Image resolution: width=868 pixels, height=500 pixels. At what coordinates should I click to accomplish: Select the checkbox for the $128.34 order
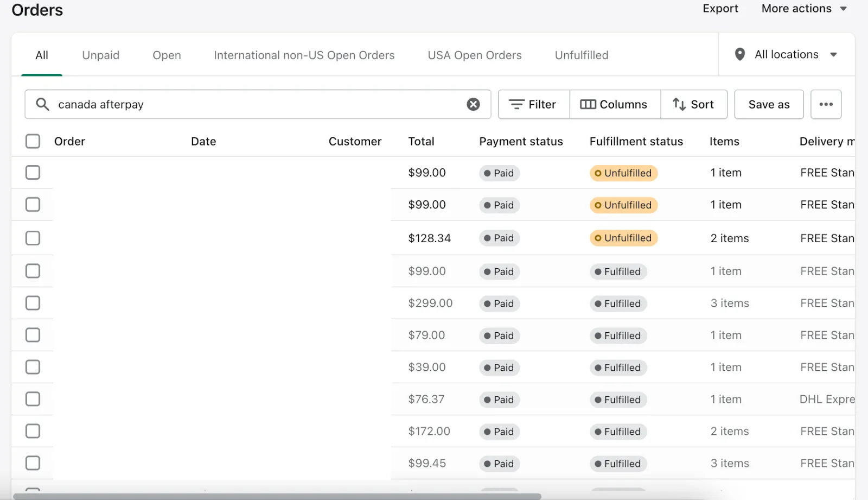tap(33, 238)
